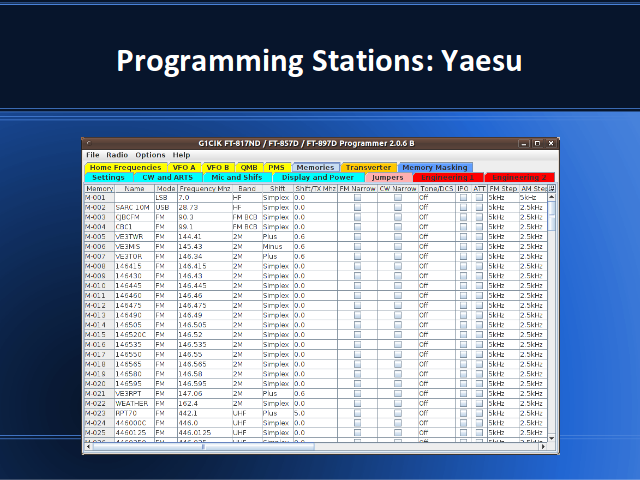Toggle CW Narrow for M-002
Viewport: 640px width, 480px height.
[398, 207]
